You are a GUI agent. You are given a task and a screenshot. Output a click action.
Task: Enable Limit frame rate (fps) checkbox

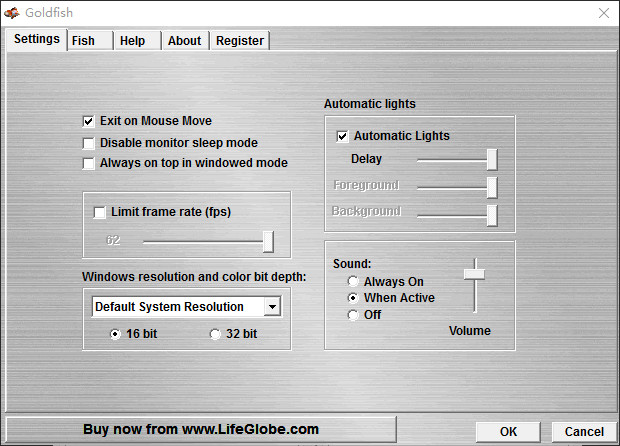coord(99,212)
